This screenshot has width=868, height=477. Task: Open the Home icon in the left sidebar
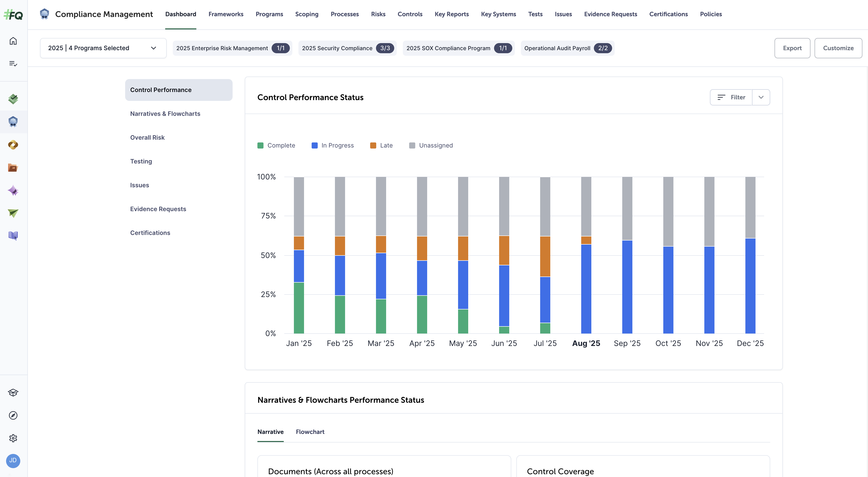pos(13,41)
